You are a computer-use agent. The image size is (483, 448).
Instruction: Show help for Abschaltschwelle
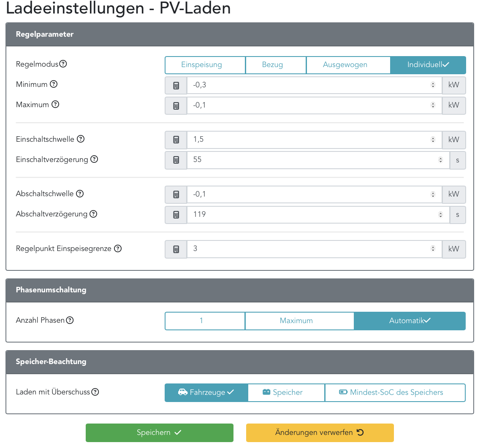pos(80,194)
